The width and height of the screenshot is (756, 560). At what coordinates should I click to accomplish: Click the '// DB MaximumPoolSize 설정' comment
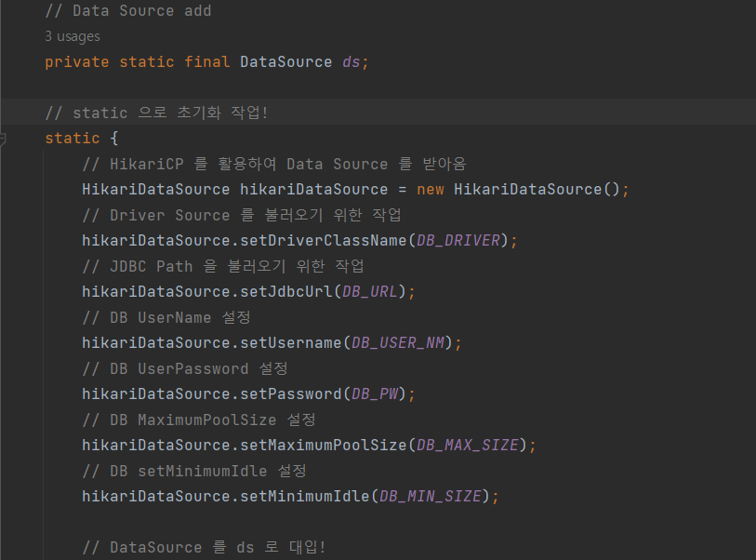tap(199, 420)
